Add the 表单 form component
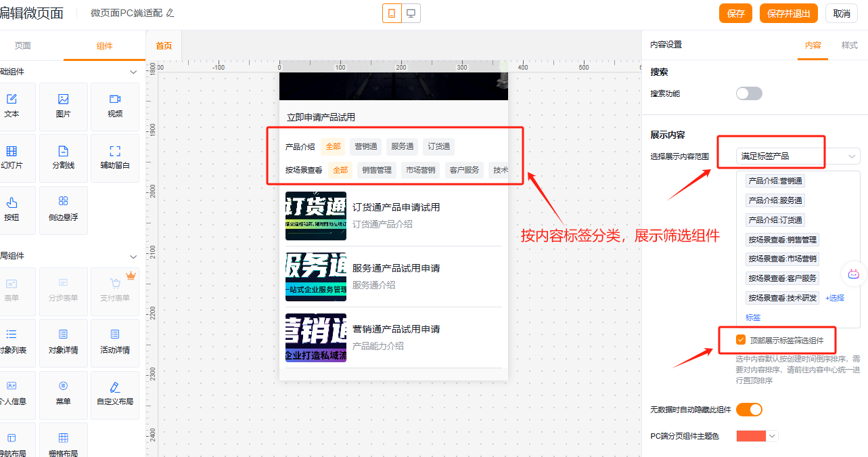This screenshot has width=868, height=457. [12, 291]
